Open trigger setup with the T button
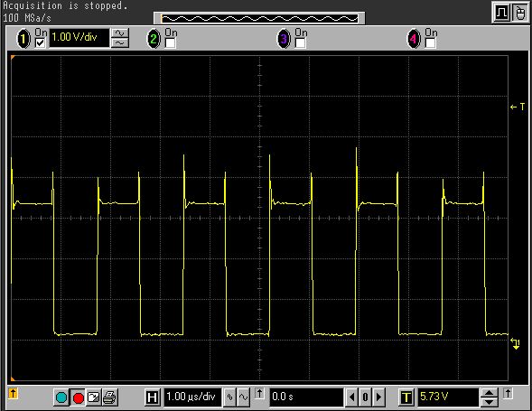 [406, 397]
